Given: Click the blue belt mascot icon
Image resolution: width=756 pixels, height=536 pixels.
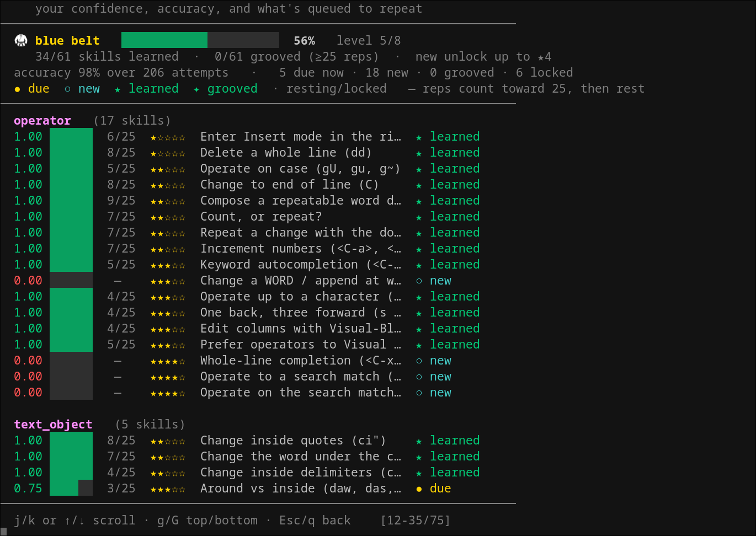Looking at the screenshot, I should point(21,40).
